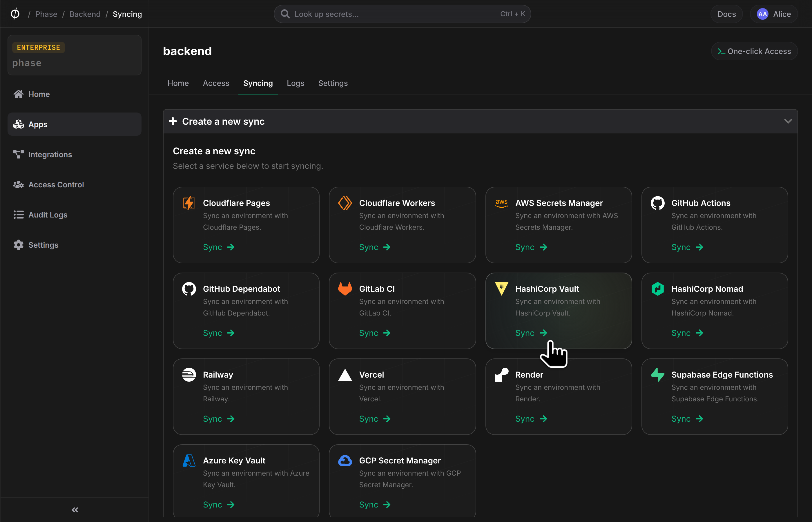Viewport: 812px width, 522px height.
Task: Switch to the Access tab
Action: (x=216, y=83)
